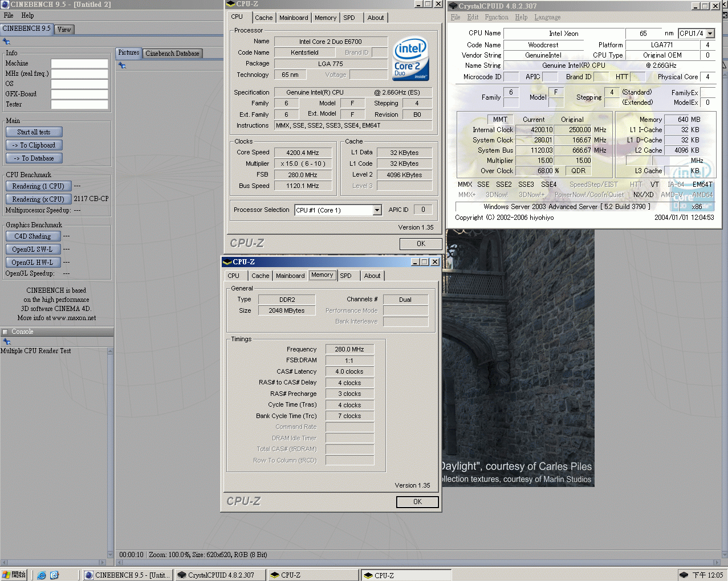
Task: Switch to the SPD tab in the lower CPU-Z window
Action: click(346, 276)
